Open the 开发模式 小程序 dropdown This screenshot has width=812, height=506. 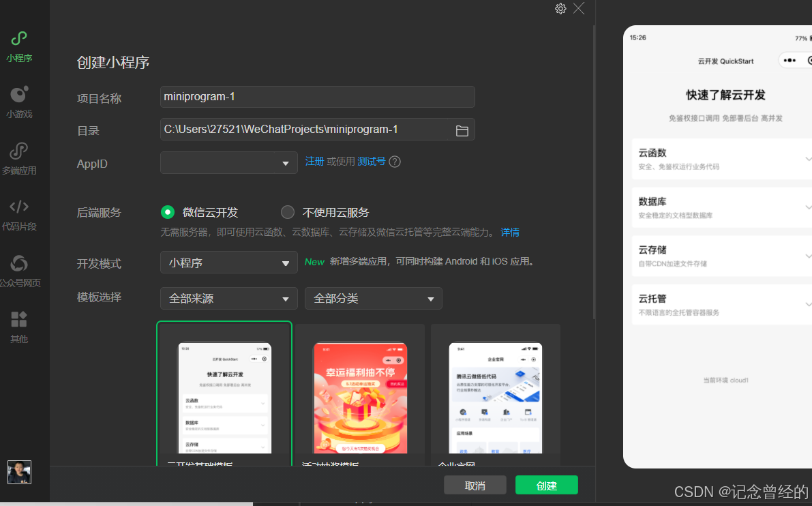[228, 263]
